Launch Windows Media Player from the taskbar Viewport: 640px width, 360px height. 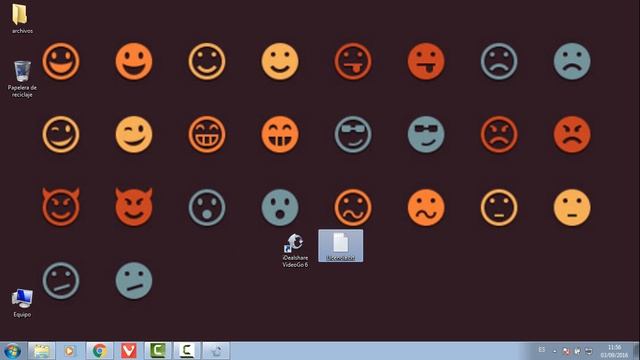pyautogui.click(x=70, y=351)
